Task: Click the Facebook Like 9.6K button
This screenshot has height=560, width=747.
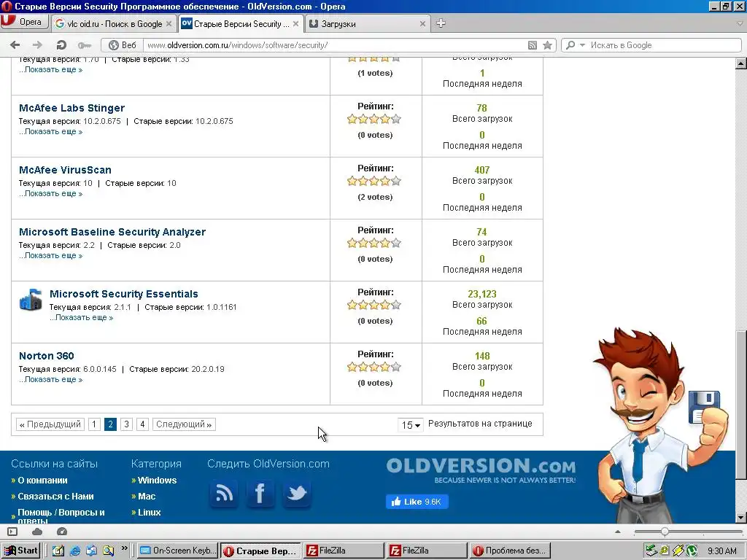Action: tap(417, 502)
